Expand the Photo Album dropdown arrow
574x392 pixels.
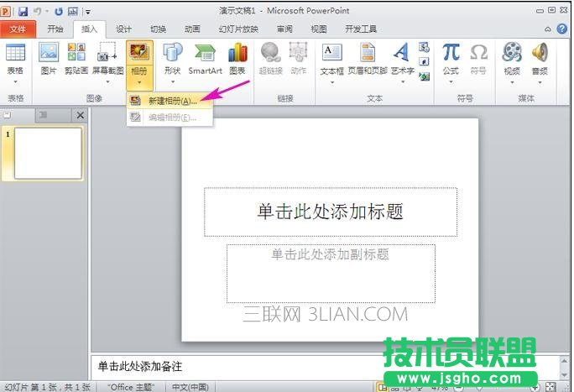point(139,82)
